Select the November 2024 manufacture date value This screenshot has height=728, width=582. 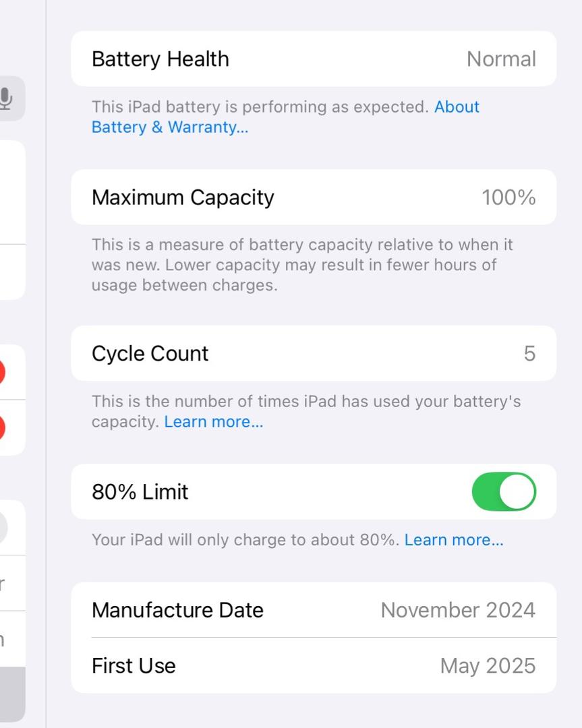pos(458,610)
